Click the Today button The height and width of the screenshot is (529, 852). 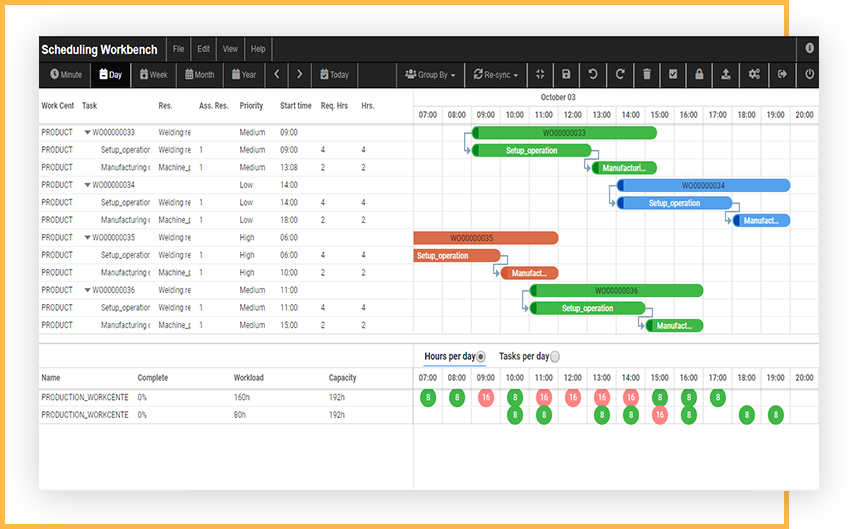coord(334,75)
